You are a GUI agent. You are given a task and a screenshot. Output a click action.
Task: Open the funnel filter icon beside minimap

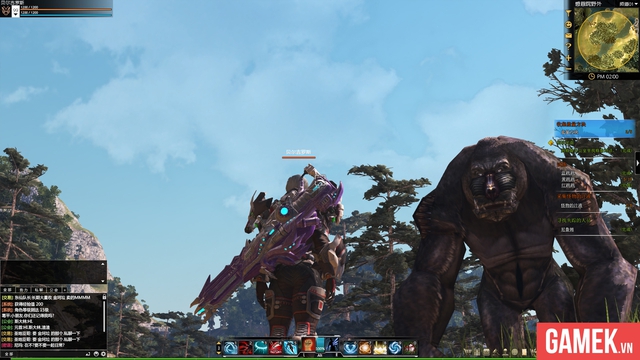(x=569, y=13)
